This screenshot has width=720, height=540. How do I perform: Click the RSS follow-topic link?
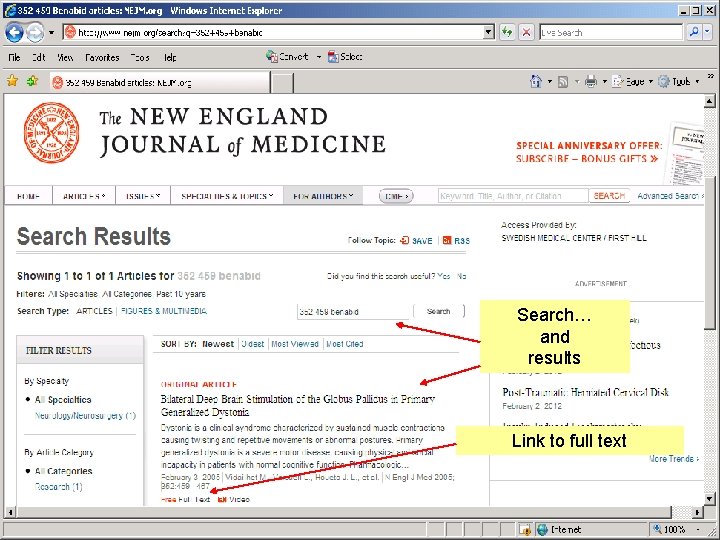[x=456, y=241]
